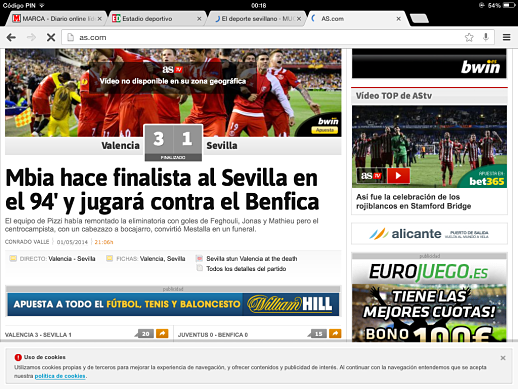
Task: Open Todos los detalles del partido
Action: click(246, 269)
